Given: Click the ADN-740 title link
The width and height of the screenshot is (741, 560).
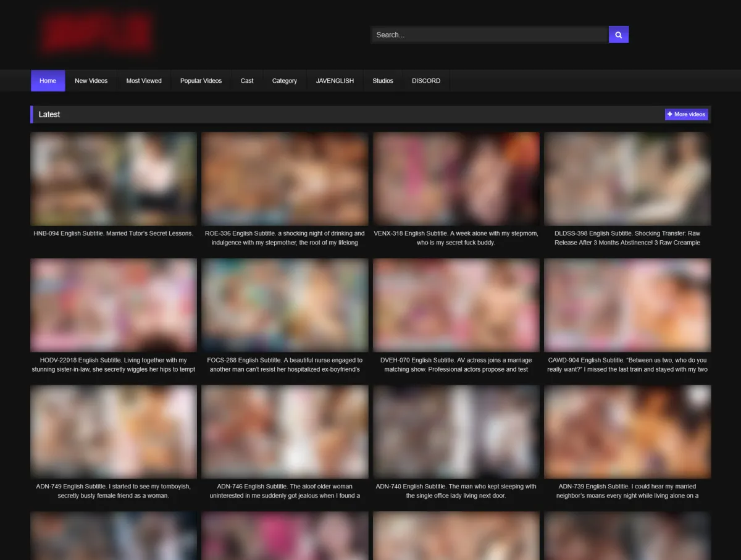Looking at the screenshot, I should pos(456,491).
